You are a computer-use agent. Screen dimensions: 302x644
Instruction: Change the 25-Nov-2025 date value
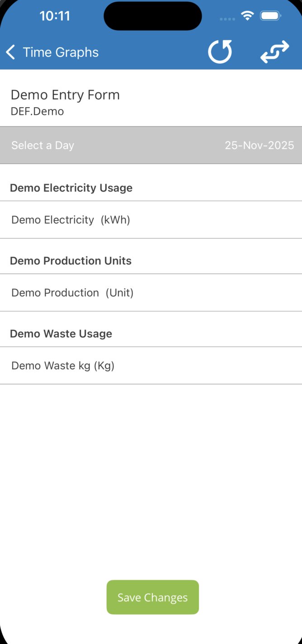pos(259,145)
